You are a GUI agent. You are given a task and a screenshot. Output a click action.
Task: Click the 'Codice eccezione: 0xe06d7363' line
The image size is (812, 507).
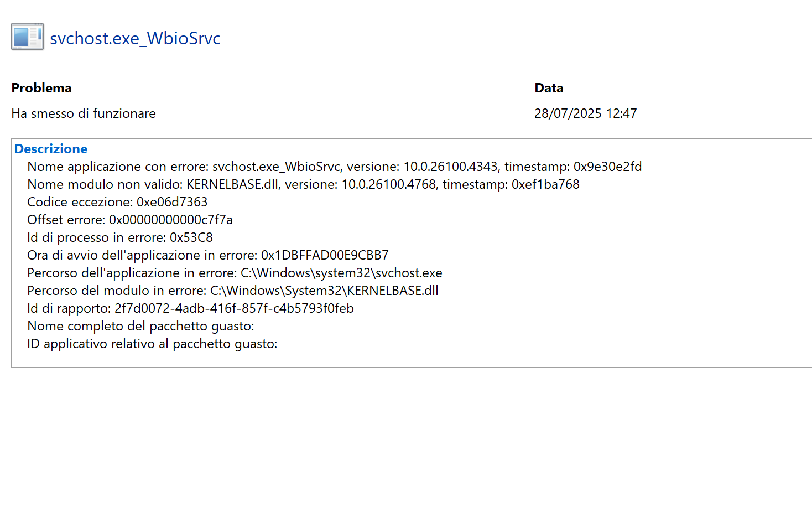(117, 202)
